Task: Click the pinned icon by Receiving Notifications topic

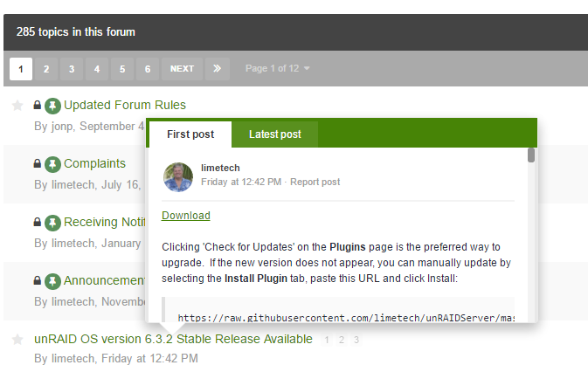Action: click(52, 223)
